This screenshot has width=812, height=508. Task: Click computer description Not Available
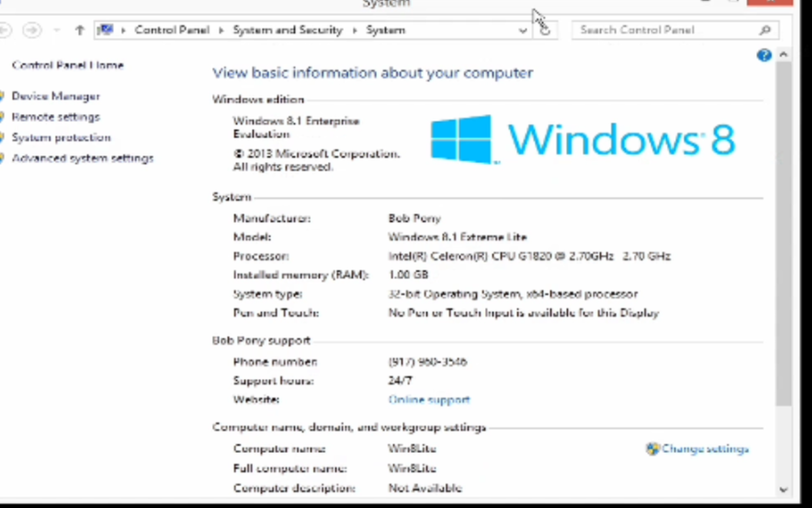tap(425, 488)
